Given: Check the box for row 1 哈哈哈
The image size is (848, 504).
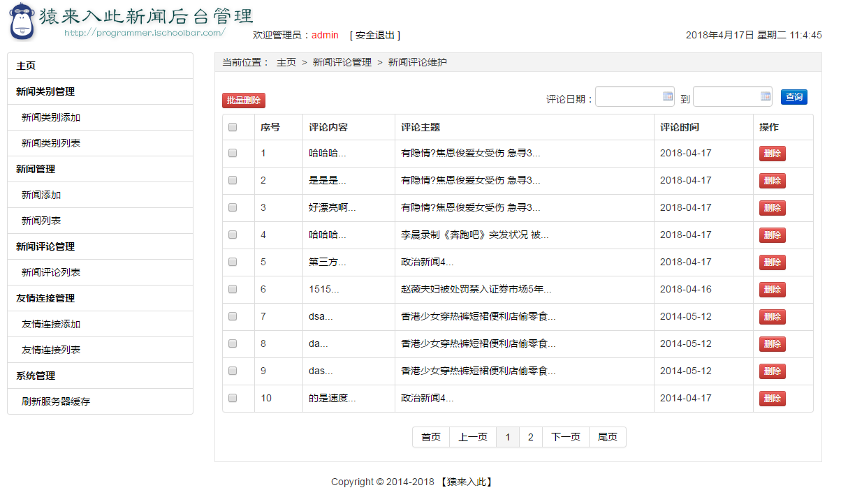Looking at the screenshot, I should [x=233, y=153].
